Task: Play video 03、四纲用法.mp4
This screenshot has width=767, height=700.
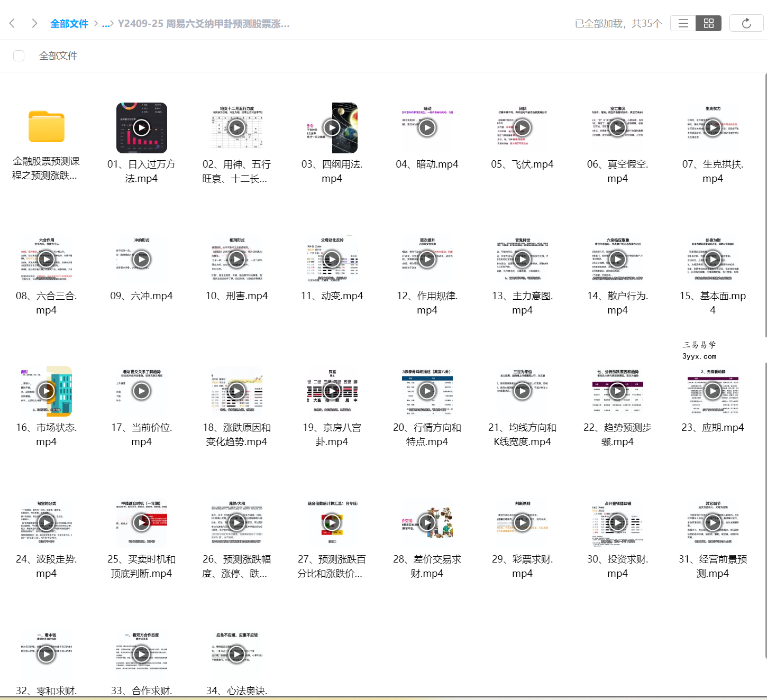Action: coord(332,127)
